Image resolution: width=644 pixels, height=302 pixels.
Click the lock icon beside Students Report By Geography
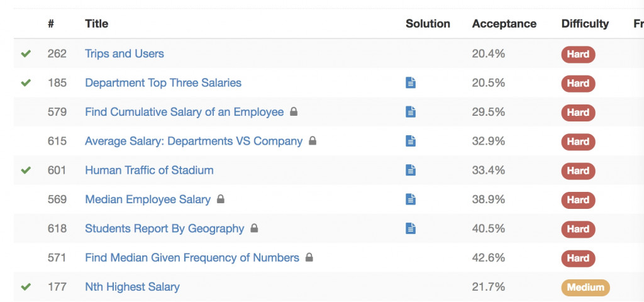pos(254,229)
